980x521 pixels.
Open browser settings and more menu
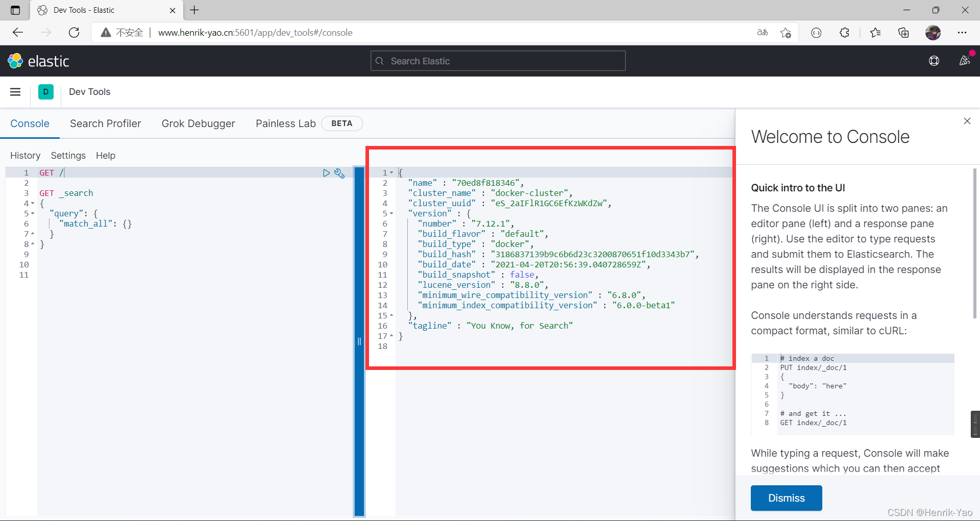pyautogui.click(x=962, y=33)
